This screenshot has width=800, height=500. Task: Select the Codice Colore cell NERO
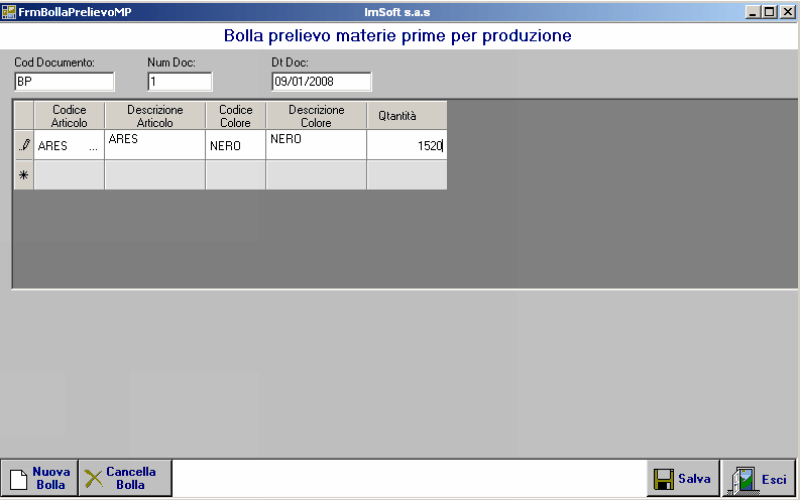235,145
